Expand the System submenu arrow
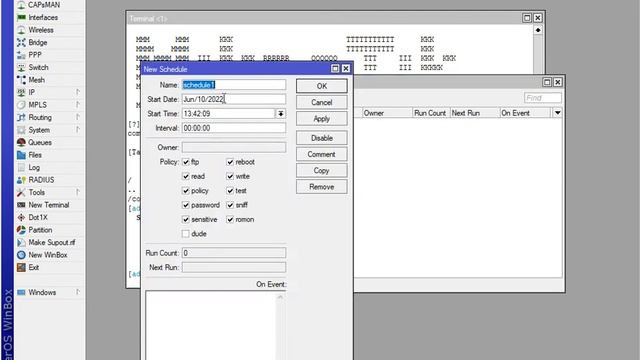The width and height of the screenshot is (640, 360). click(x=78, y=130)
